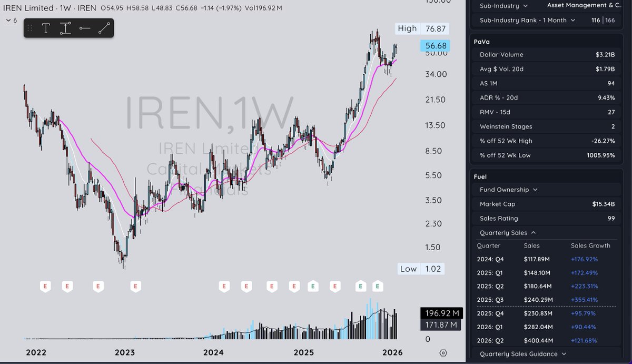This screenshot has width=632, height=364.
Task: Click the Avg $ Vol. 20d row
Action: (x=547, y=69)
